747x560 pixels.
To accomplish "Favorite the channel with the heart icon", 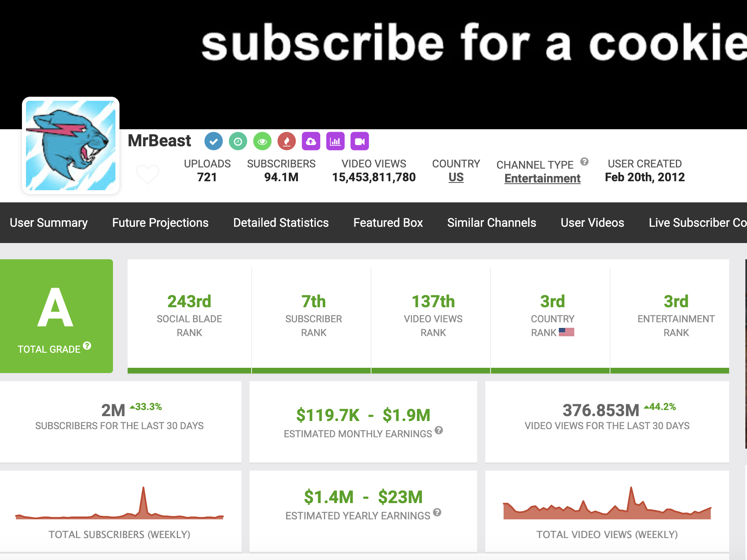I will pos(148,174).
